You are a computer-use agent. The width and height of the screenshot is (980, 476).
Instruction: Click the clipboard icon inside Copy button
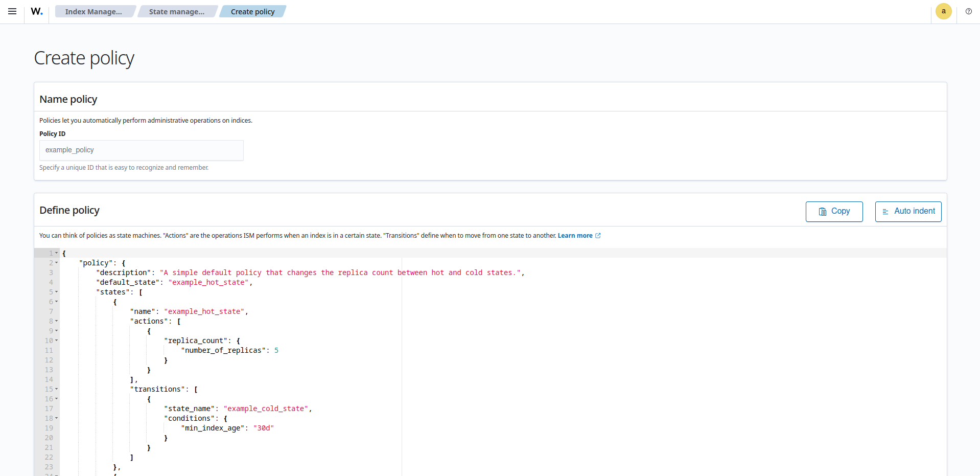pyautogui.click(x=822, y=211)
